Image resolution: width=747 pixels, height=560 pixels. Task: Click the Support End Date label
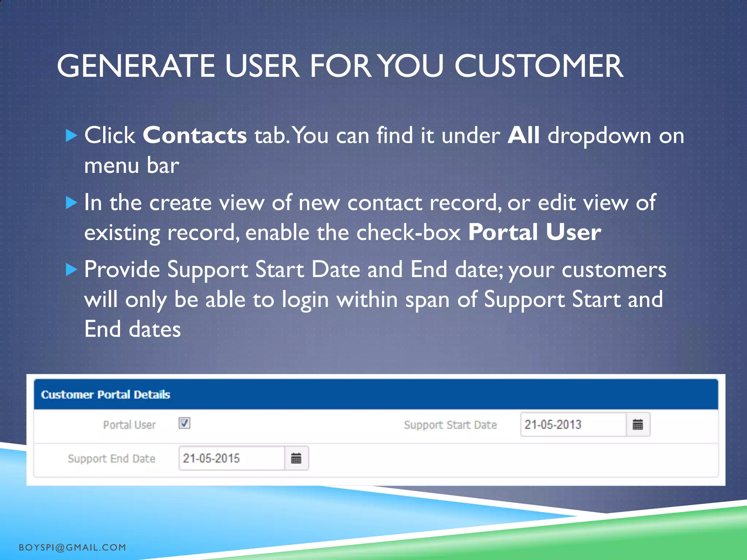click(112, 459)
